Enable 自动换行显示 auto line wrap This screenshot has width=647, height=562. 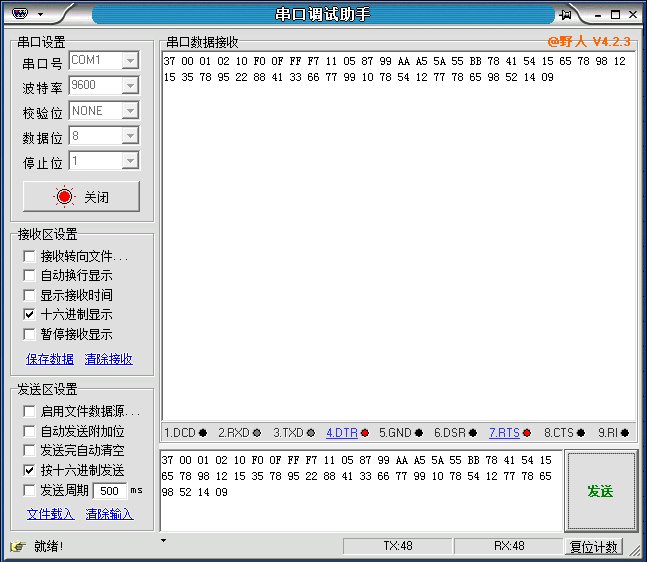coord(30,275)
